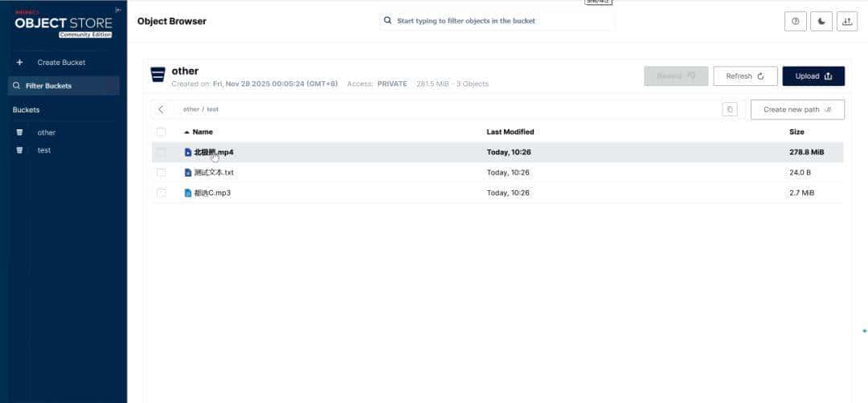Click the 2.7 MiB size value
Image resolution: width=868 pixels, height=403 pixels.
coord(801,193)
